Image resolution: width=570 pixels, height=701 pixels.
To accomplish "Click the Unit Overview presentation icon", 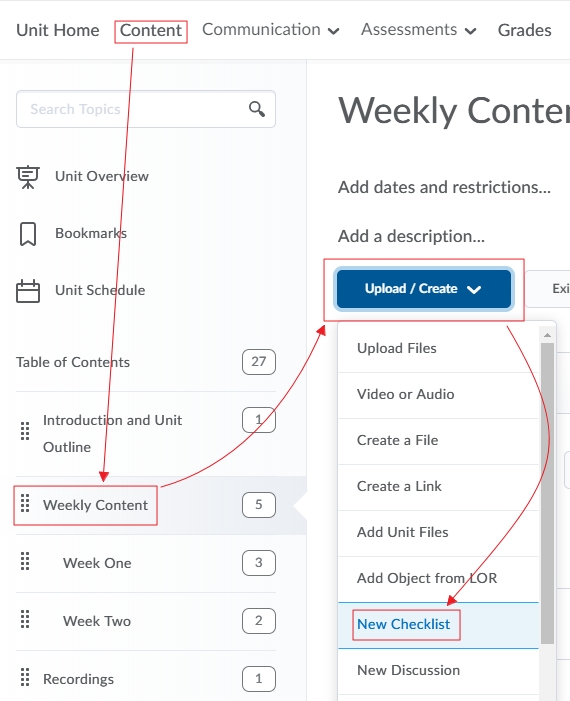I will tap(28, 177).
